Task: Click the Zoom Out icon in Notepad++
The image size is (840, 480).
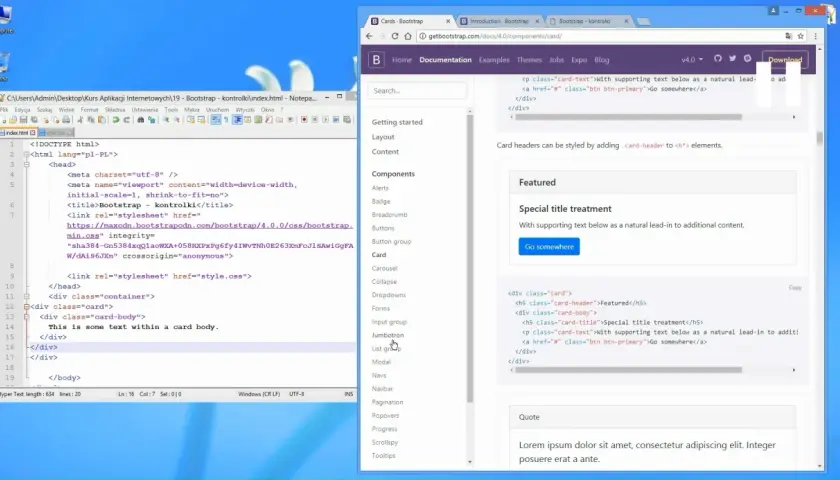Action: tap(177, 120)
